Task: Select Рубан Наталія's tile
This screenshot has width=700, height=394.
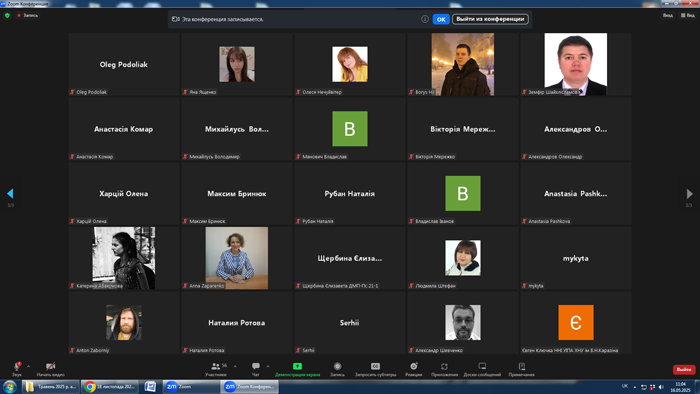Action: click(x=350, y=193)
